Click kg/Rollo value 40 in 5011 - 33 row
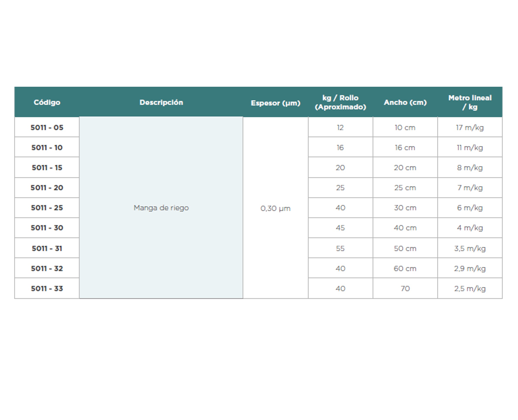The height and width of the screenshot is (420, 518). [x=340, y=288]
